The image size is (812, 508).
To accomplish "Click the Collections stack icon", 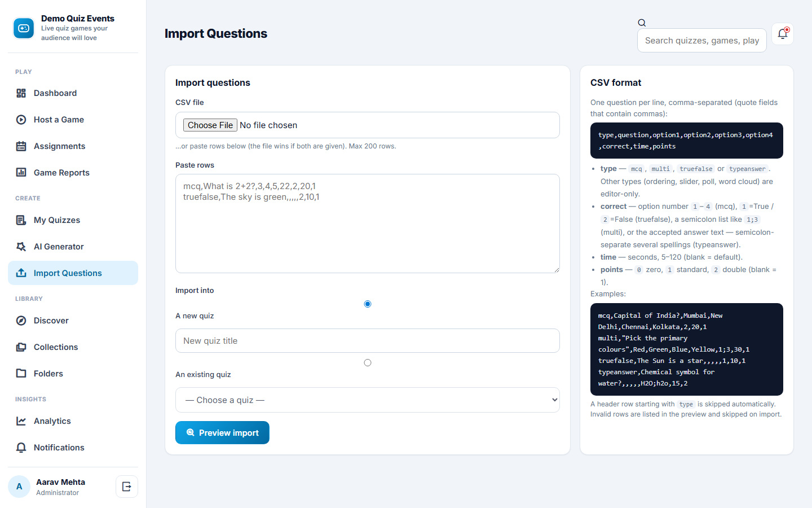I will (21, 347).
